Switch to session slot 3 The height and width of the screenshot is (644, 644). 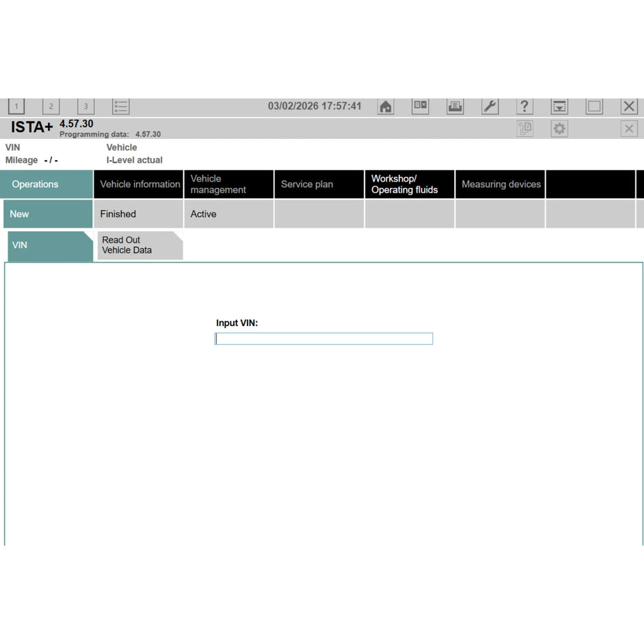(85, 106)
